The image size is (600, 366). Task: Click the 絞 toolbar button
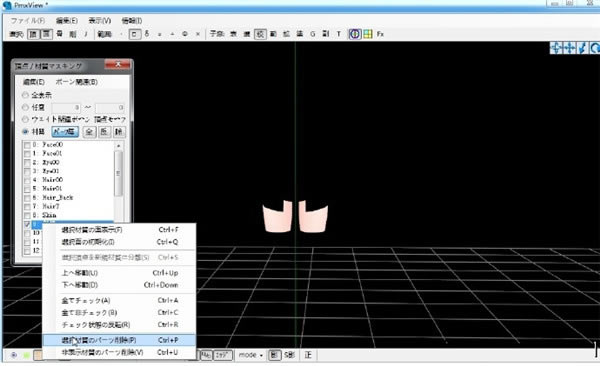[260, 34]
